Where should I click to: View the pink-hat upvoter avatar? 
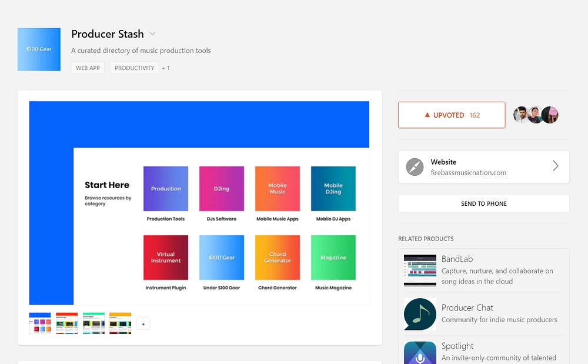tap(550, 115)
